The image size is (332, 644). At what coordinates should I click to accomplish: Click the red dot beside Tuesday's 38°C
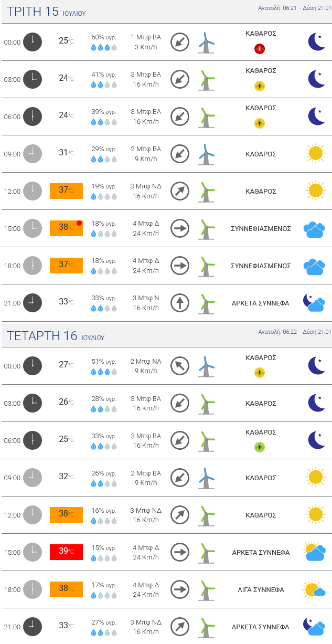(79, 223)
